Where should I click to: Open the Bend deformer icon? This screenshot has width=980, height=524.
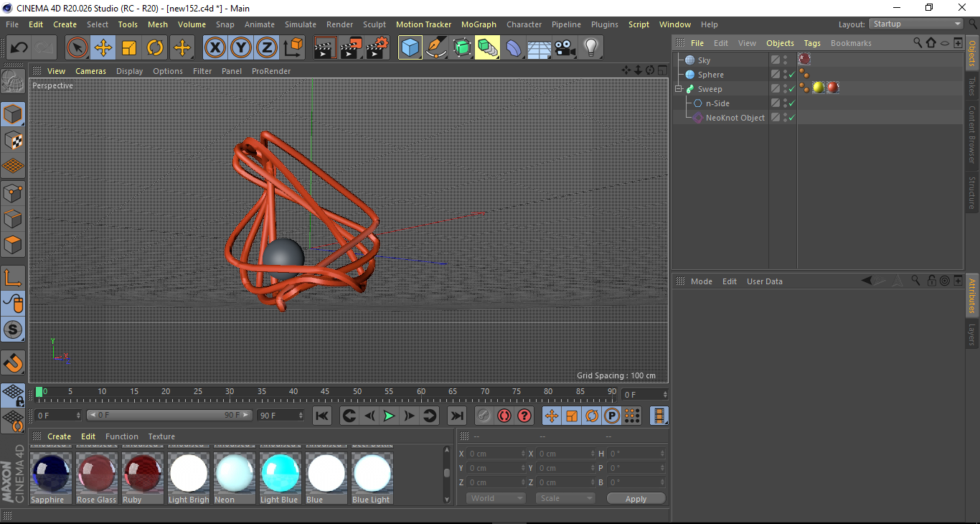pyautogui.click(x=514, y=48)
